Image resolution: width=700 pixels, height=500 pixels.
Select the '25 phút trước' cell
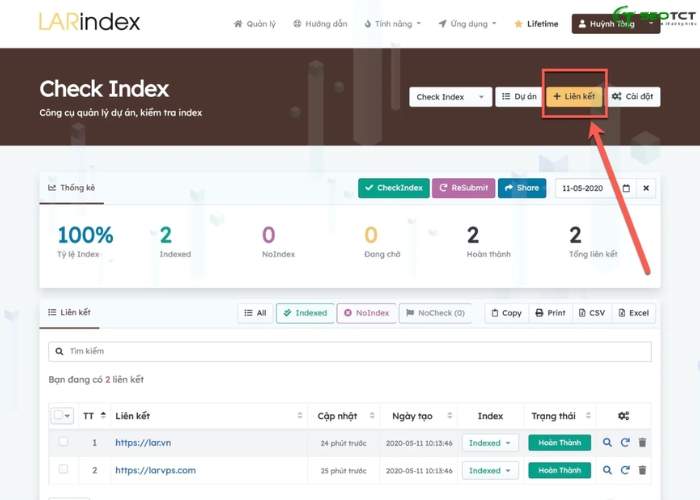pos(343,471)
